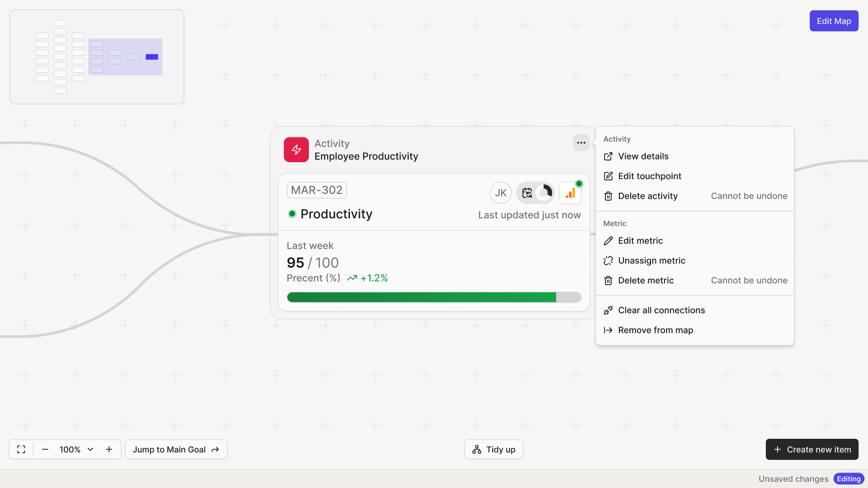Zoom out with the minus icon

point(45,449)
